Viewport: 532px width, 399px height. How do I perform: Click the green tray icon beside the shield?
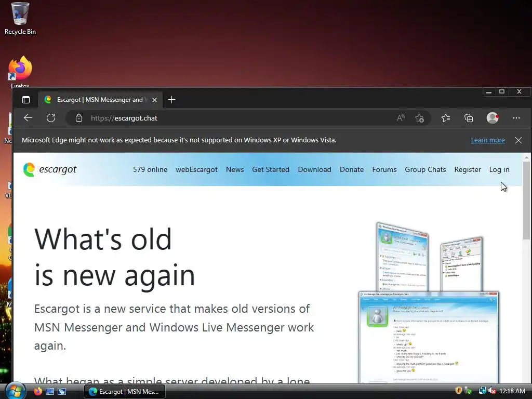pyautogui.click(x=468, y=391)
